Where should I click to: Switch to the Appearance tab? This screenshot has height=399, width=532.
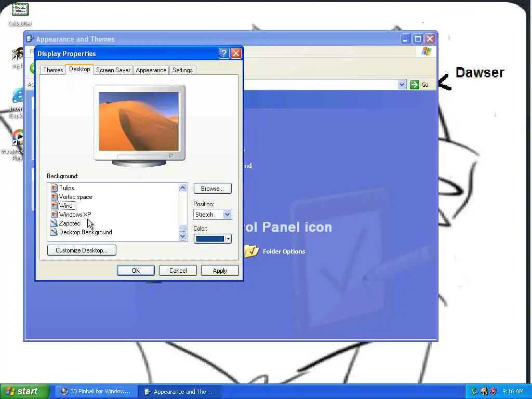click(151, 70)
